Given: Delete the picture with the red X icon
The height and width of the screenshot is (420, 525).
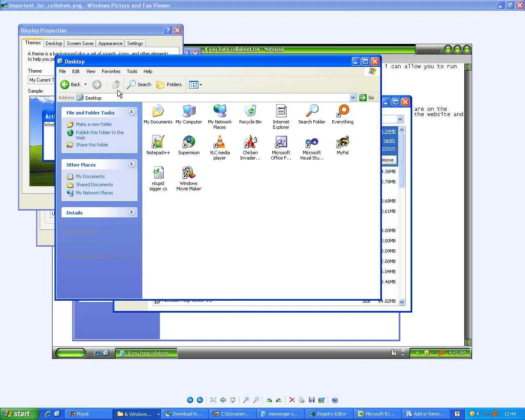Looking at the screenshot, I should click(x=292, y=400).
